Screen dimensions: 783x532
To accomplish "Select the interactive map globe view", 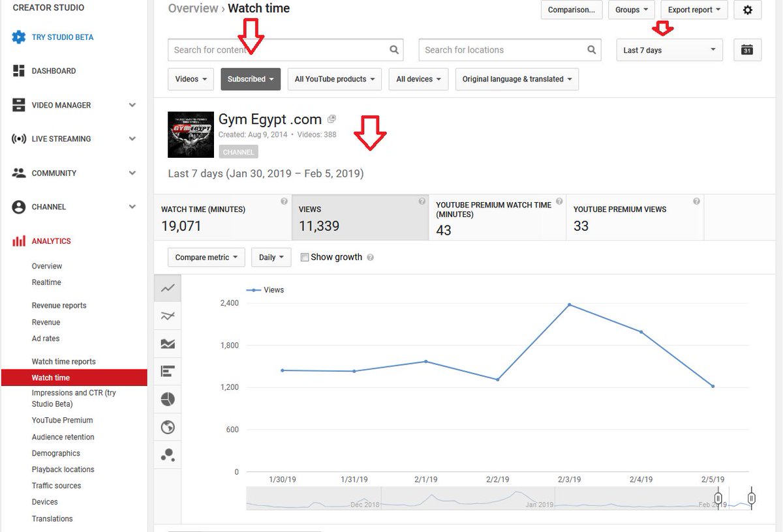I will [x=168, y=427].
